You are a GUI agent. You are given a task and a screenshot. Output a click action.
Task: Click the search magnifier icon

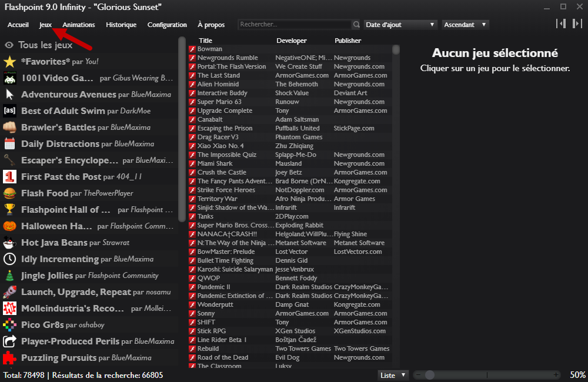click(x=356, y=24)
